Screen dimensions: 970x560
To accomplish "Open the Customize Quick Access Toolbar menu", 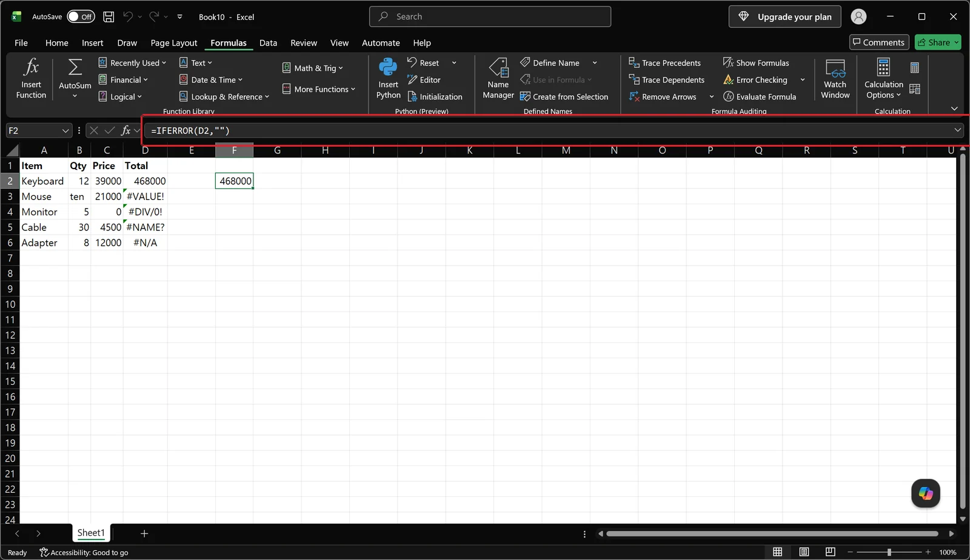I will 179,17.
